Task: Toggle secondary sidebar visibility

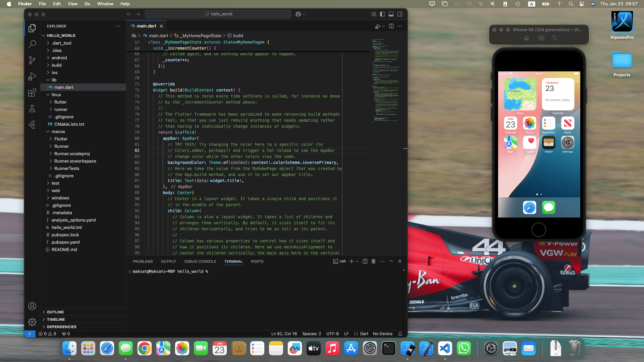Action: point(399,14)
